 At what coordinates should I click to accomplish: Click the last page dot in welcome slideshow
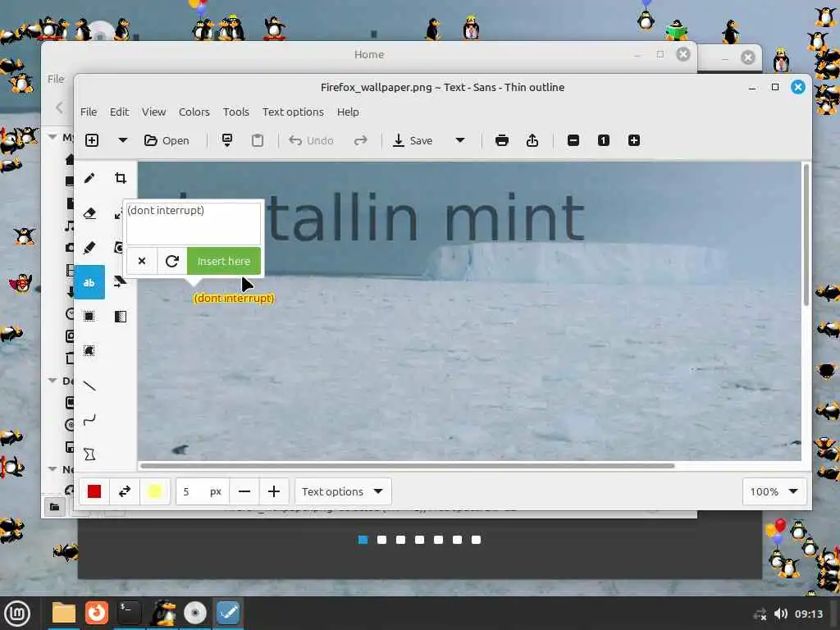477,540
